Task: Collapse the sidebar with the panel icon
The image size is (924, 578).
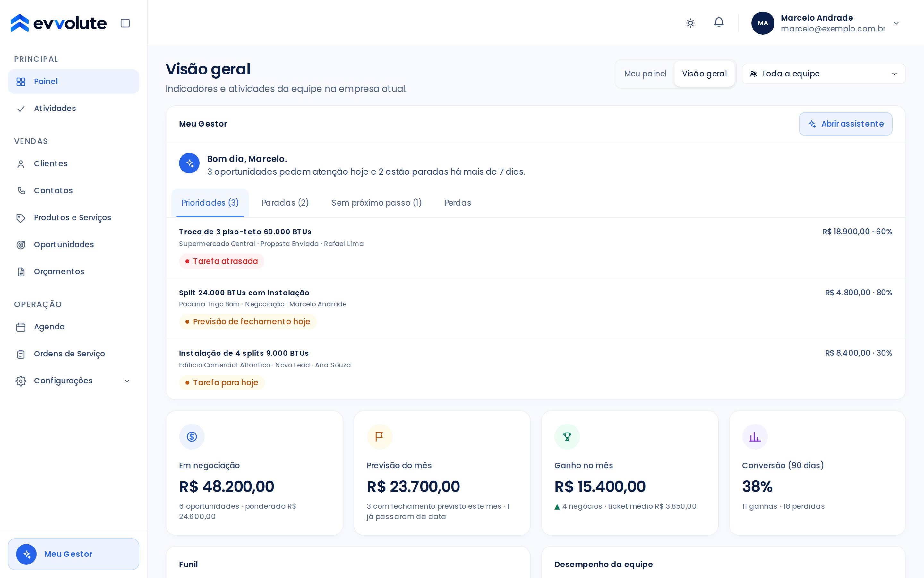Action: [x=125, y=23]
